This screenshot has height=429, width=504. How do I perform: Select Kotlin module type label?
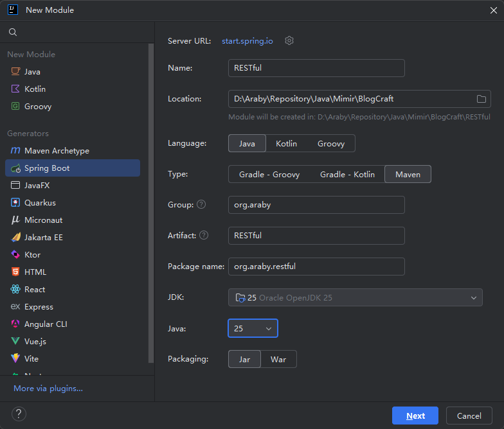coord(35,89)
